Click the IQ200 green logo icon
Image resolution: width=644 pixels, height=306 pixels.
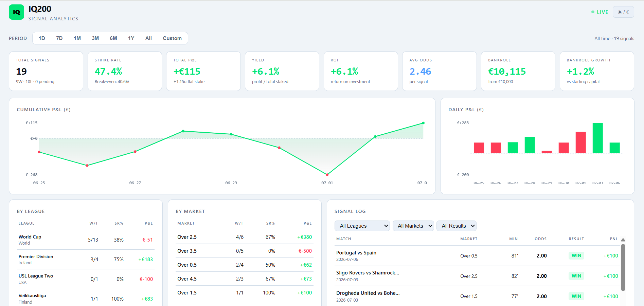pyautogui.click(x=16, y=12)
